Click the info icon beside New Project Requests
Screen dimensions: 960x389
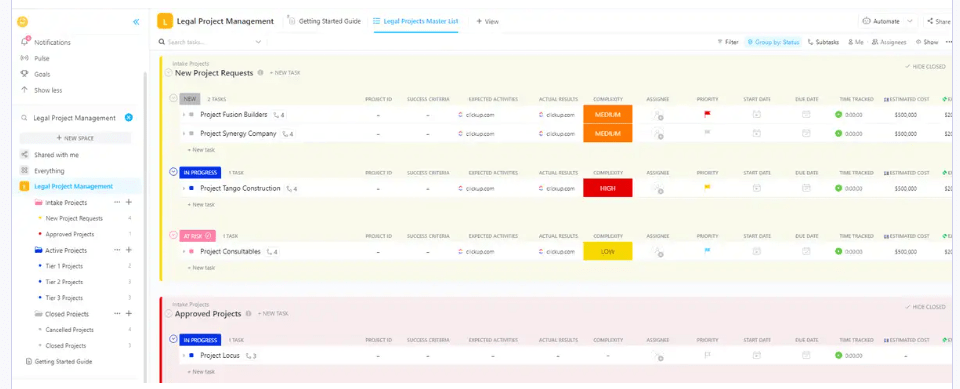tap(260, 72)
